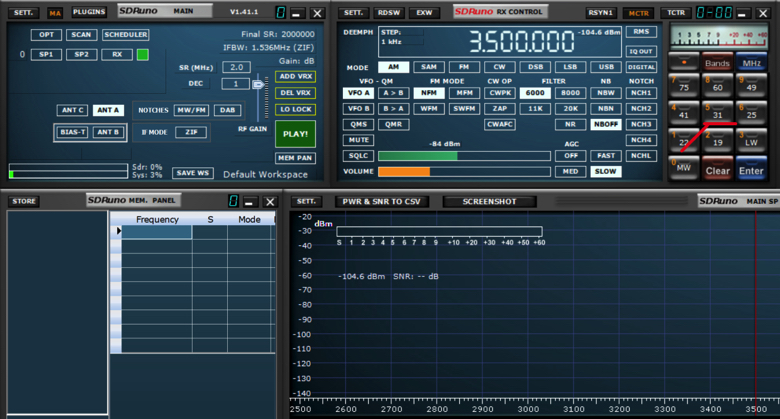The width and height of the screenshot is (780, 419).
Task: Click the 3.500.000 frequency display
Action: [522, 42]
